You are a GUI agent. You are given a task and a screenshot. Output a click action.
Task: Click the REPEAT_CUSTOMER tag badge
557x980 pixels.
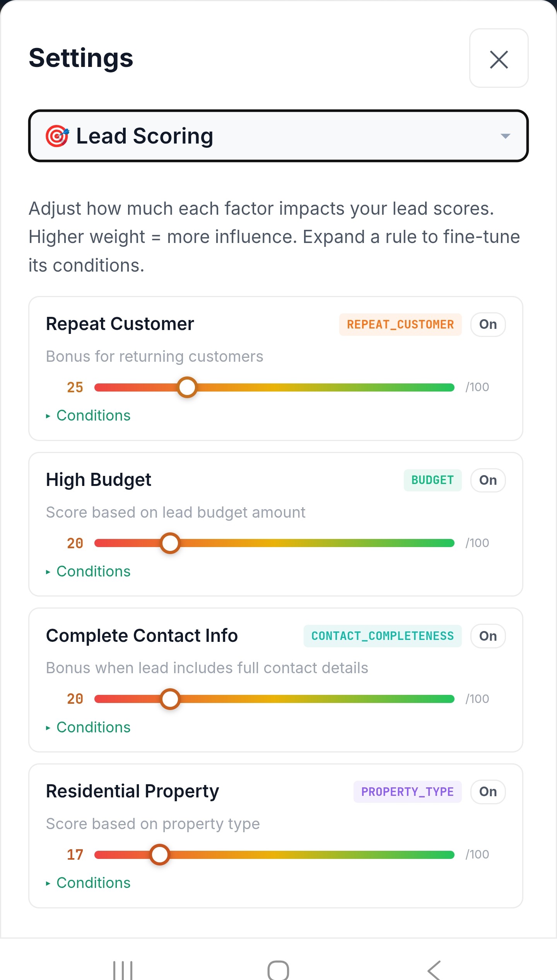click(x=400, y=324)
